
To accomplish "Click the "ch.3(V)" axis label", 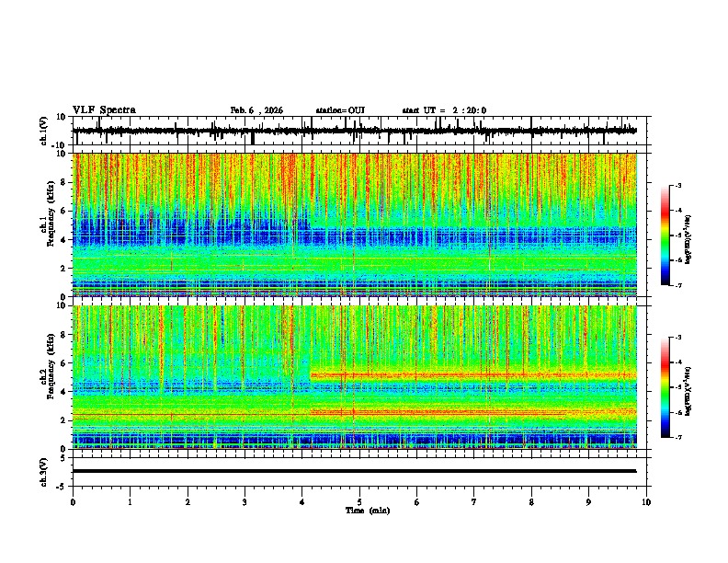I will click(44, 473).
